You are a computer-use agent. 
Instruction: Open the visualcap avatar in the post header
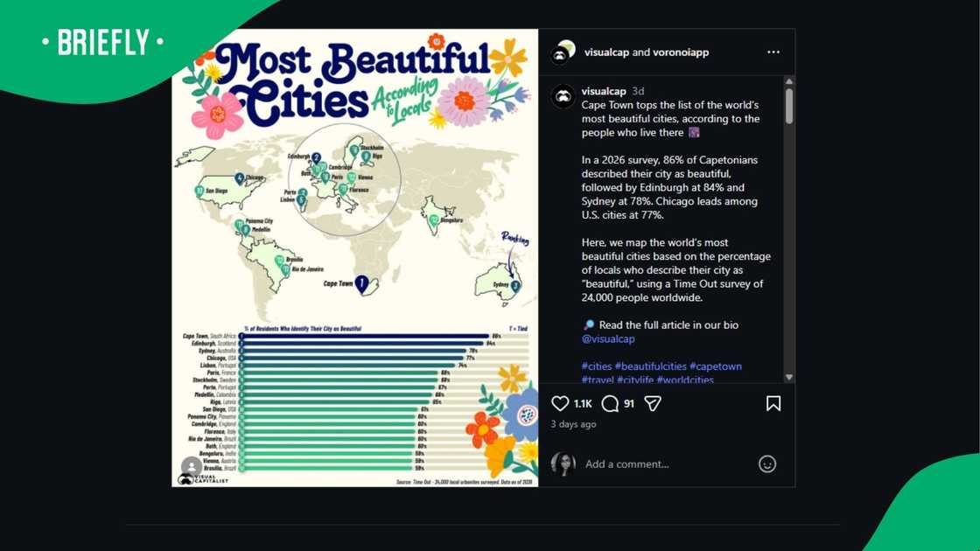pyautogui.click(x=563, y=52)
